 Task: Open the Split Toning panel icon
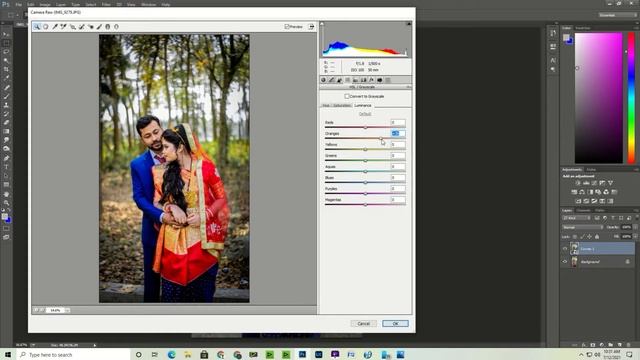point(356,80)
